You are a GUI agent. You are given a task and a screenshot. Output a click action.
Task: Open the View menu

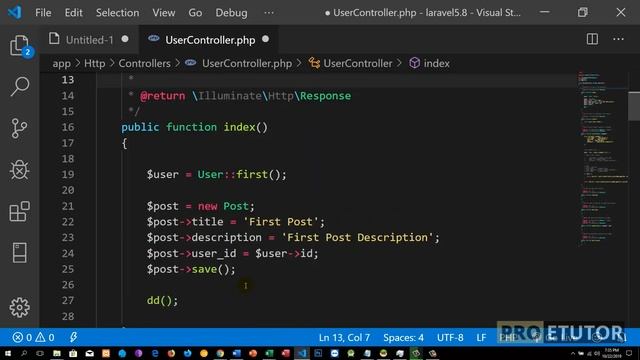pyautogui.click(x=164, y=13)
